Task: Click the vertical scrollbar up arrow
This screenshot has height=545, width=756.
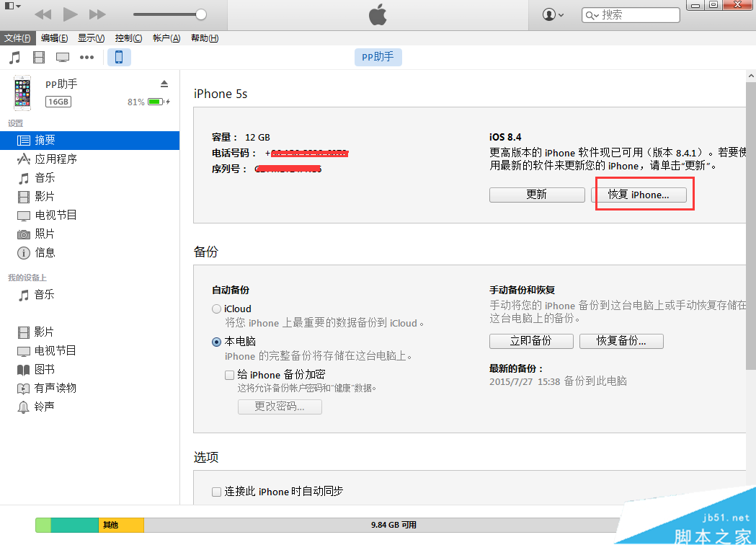Action: (751, 76)
